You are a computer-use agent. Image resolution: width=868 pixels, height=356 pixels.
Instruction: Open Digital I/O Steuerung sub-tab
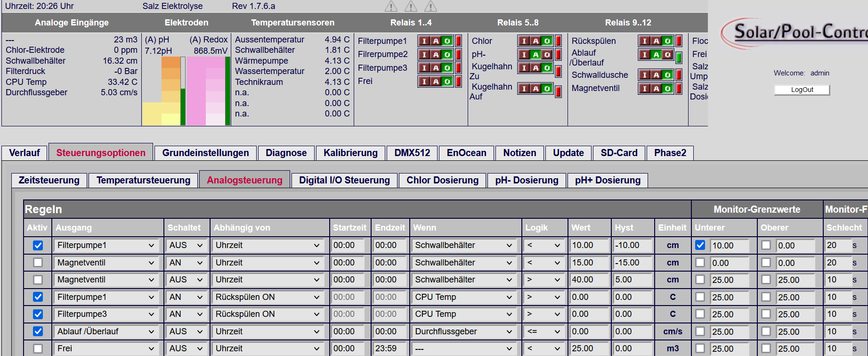point(345,180)
